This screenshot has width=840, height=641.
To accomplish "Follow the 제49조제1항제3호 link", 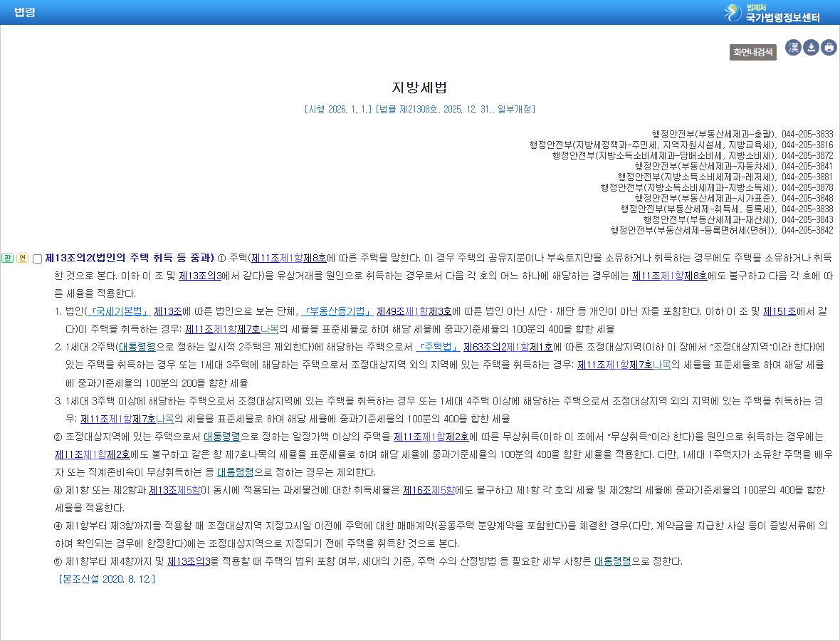I will (x=414, y=311).
